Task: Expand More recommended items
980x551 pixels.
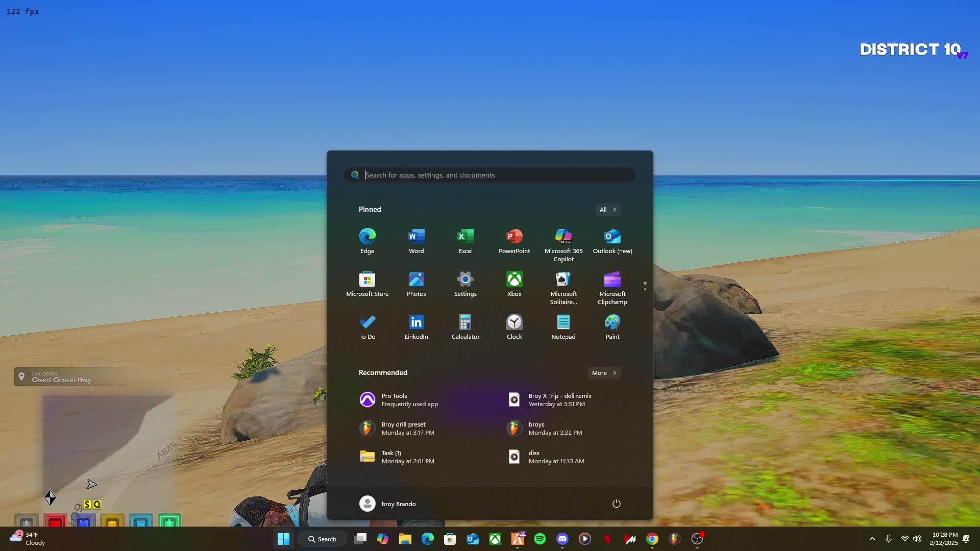Action: 604,373
